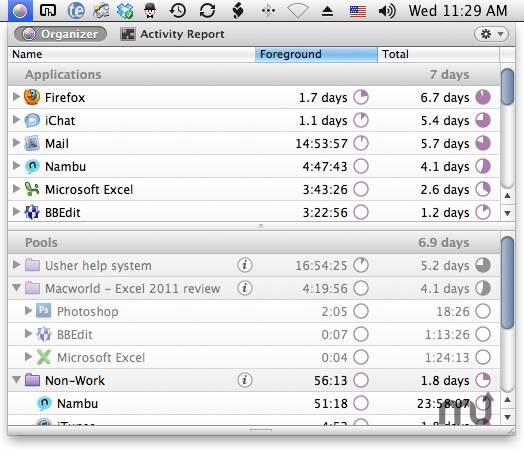Open the gear action dropdown menu
524x455 pixels.
(491, 34)
